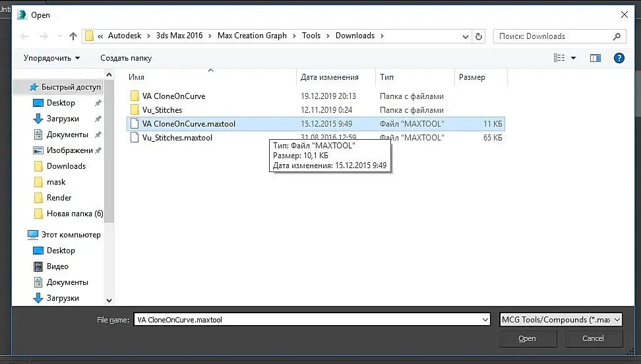Click the Видео film icon

(x=38, y=266)
